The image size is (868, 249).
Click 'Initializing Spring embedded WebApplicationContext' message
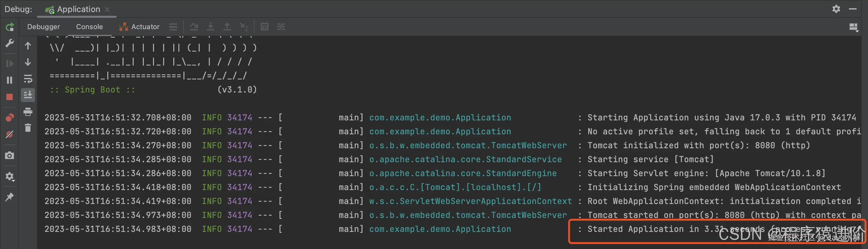click(x=714, y=187)
